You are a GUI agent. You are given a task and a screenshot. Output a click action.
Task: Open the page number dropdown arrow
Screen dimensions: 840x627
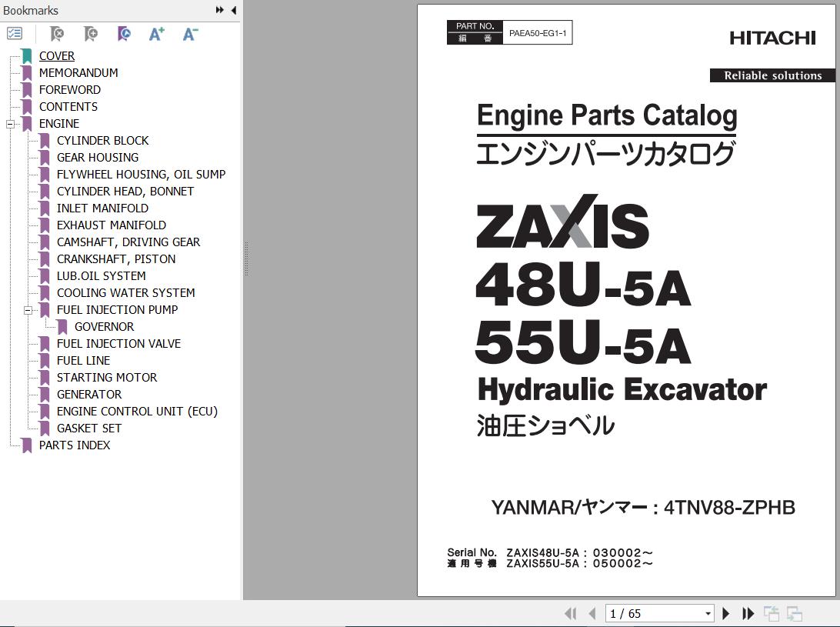[x=708, y=613]
